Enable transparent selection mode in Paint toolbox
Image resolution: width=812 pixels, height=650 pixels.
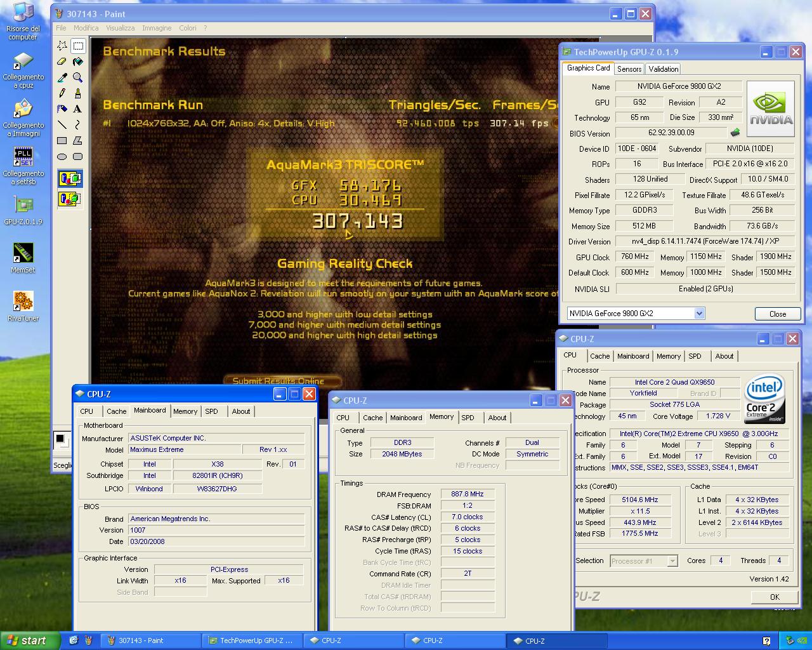70,199
